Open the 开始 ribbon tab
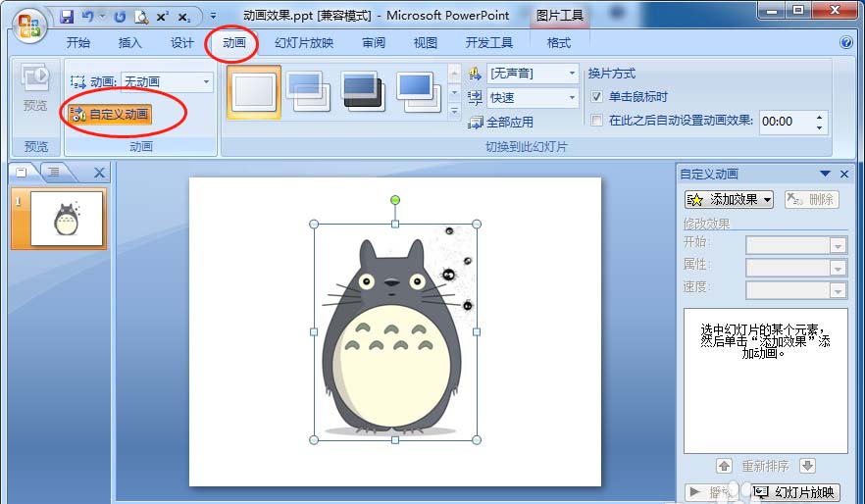 (78, 42)
